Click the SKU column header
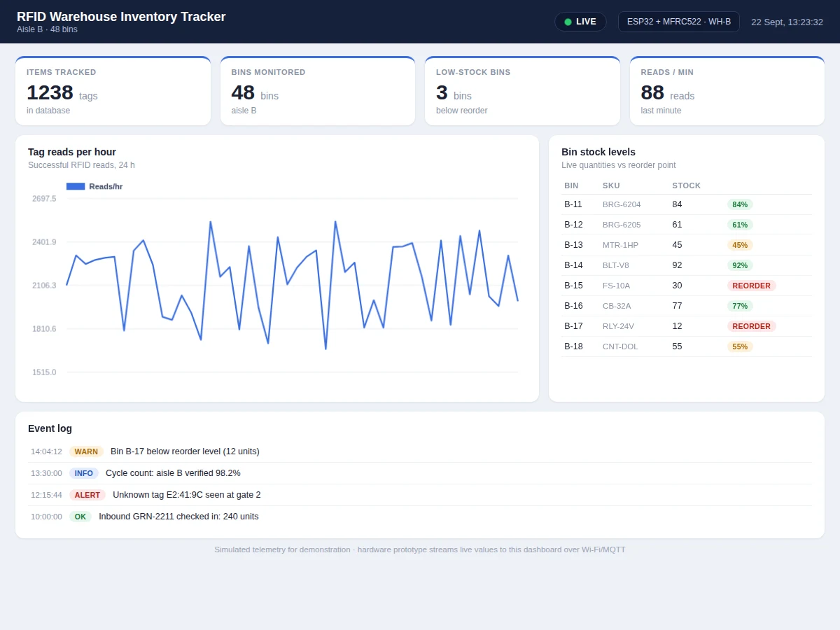This screenshot has height=630, width=840. [611, 185]
